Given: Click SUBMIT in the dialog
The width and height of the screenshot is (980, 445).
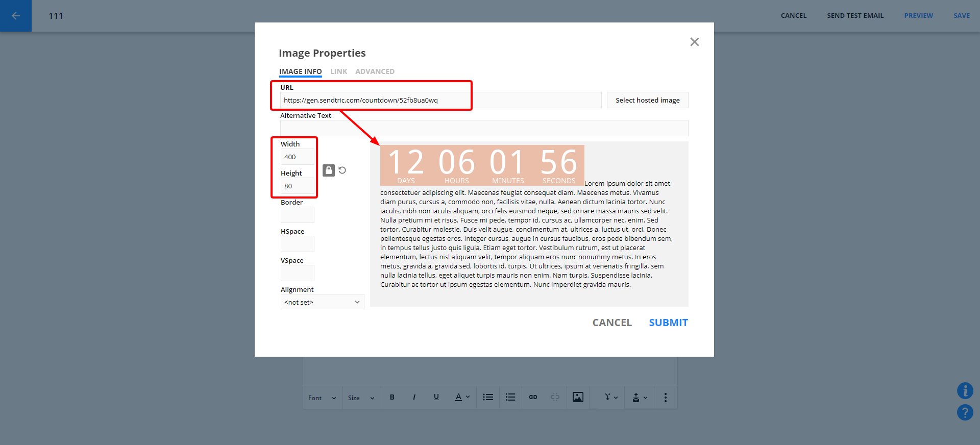Looking at the screenshot, I should [x=668, y=323].
